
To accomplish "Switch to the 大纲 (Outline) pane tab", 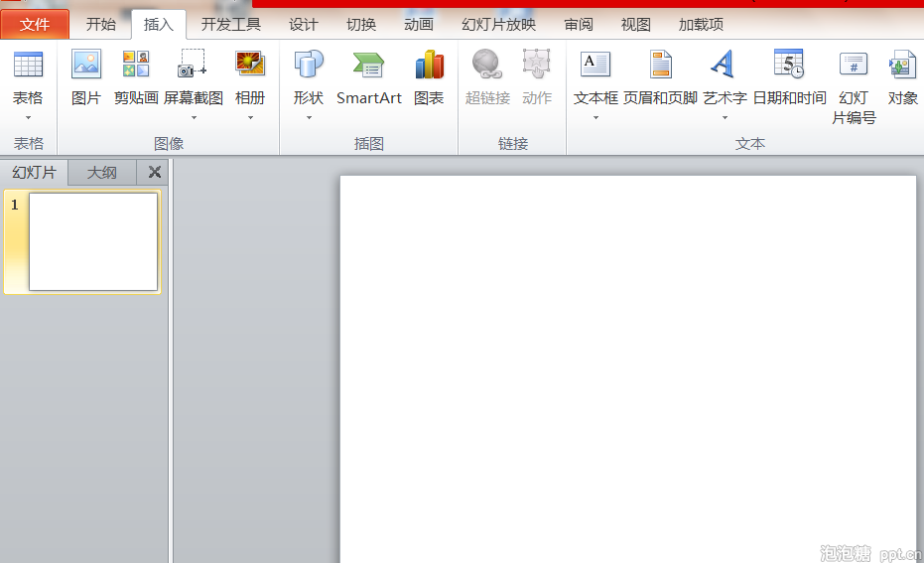I will (x=102, y=173).
